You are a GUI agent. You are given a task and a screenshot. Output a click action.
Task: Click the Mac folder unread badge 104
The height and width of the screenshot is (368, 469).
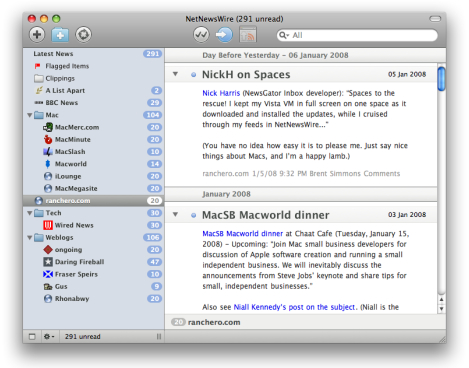(153, 115)
